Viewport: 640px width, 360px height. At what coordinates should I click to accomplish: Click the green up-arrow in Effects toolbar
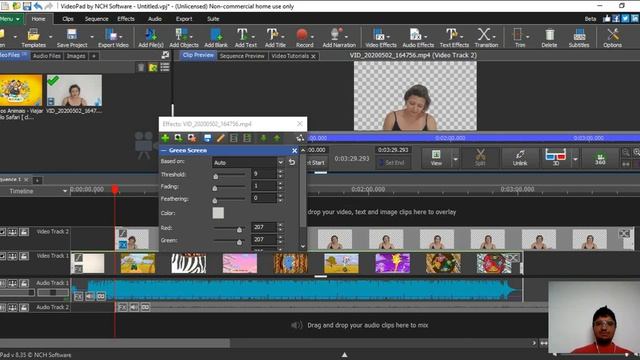[x=277, y=138]
